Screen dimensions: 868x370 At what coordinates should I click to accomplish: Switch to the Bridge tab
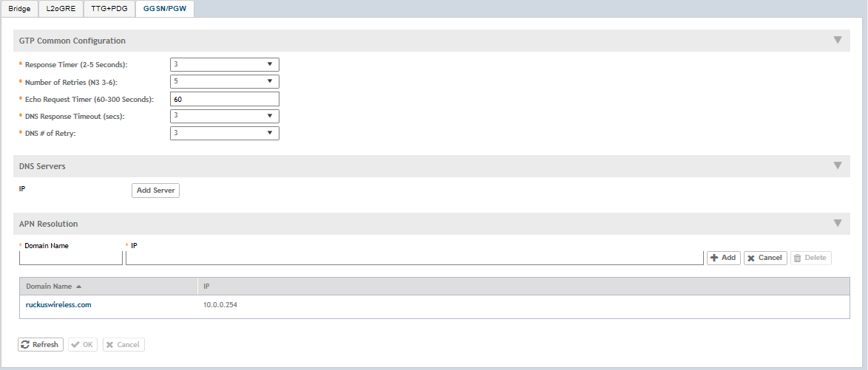pos(19,8)
